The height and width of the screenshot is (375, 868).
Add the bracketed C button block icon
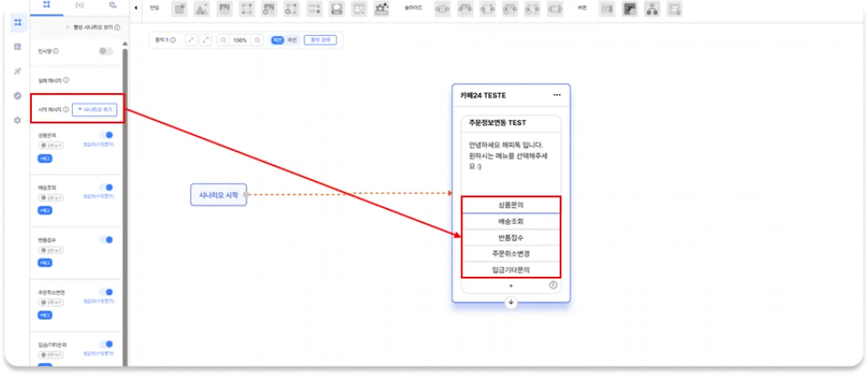click(607, 8)
